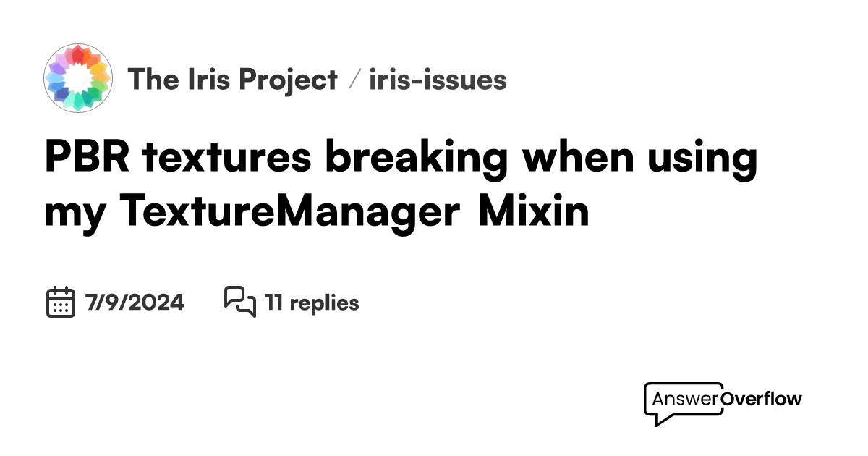Click the number 11 in reply count
Image resolution: width=868 pixels, height=456 pixels.
coord(273,302)
